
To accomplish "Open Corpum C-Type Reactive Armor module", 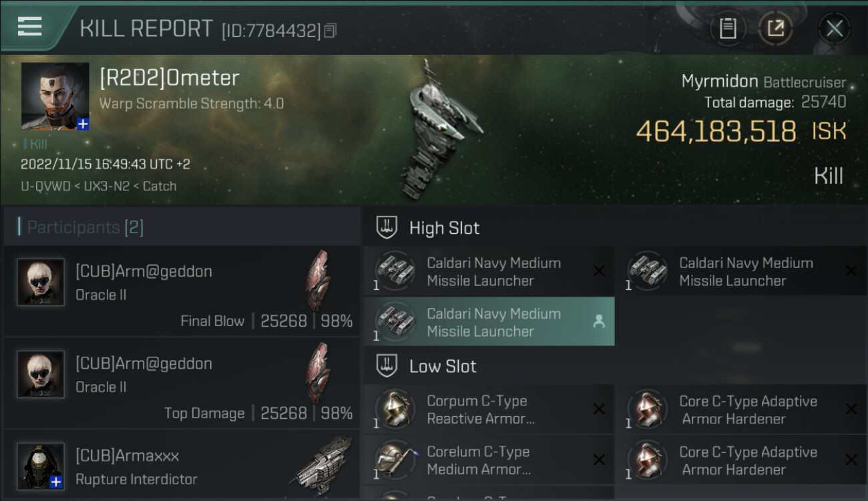I will tap(489, 409).
